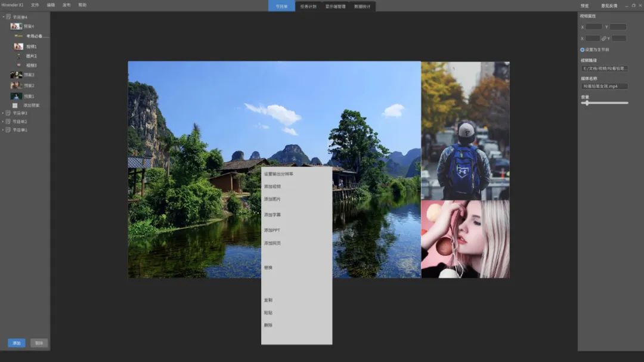Image resolution: width=644 pixels, height=362 pixels.
Task: Select the 设置为主节目 radio button
Action: [583, 50]
